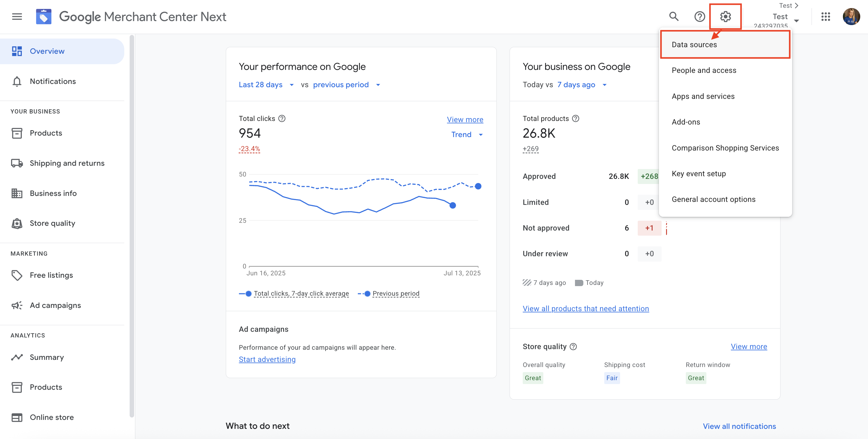Click View all notifications link
This screenshot has height=439, width=868.
pos(739,426)
